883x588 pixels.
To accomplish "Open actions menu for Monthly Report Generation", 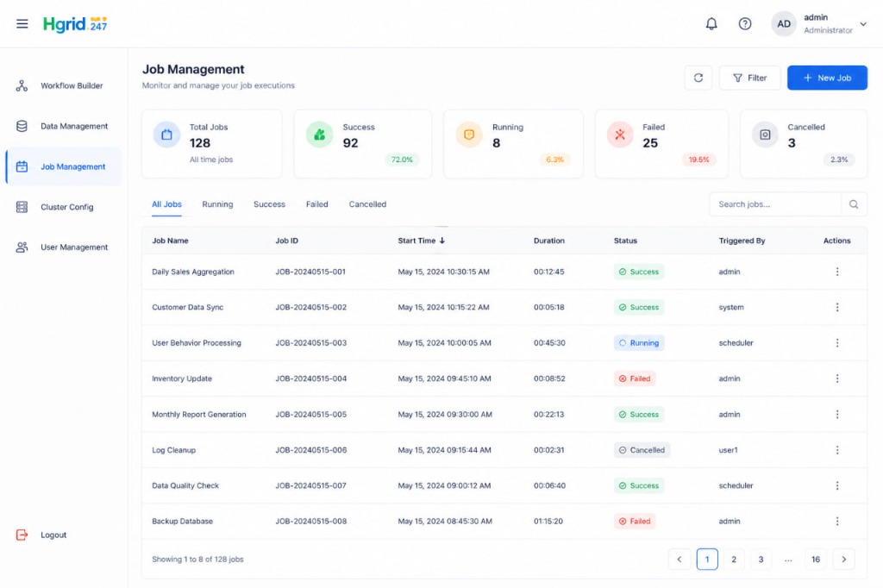I will point(836,414).
